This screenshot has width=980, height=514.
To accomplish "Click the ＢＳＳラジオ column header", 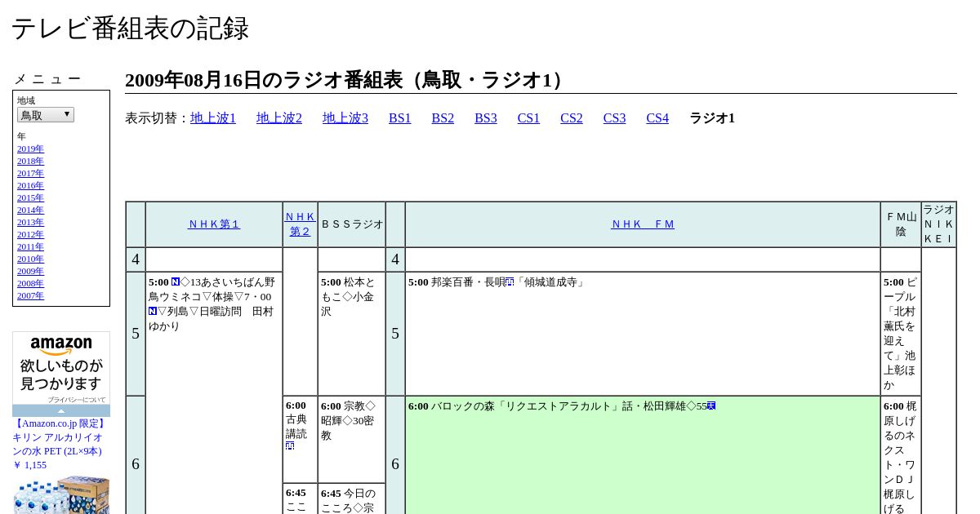I will [352, 224].
